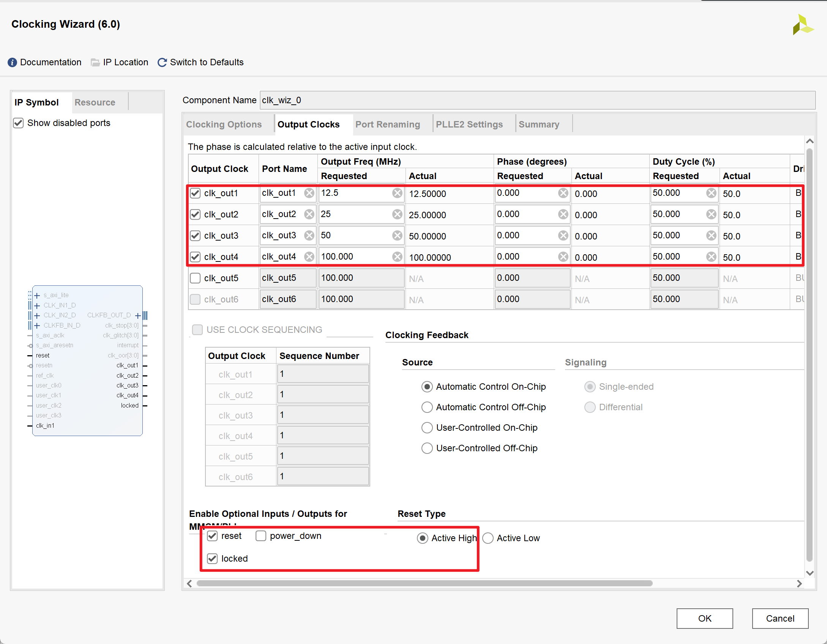Click the horizontal scrollbar right arrow
Screen dimensions: 827x644
point(799,583)
